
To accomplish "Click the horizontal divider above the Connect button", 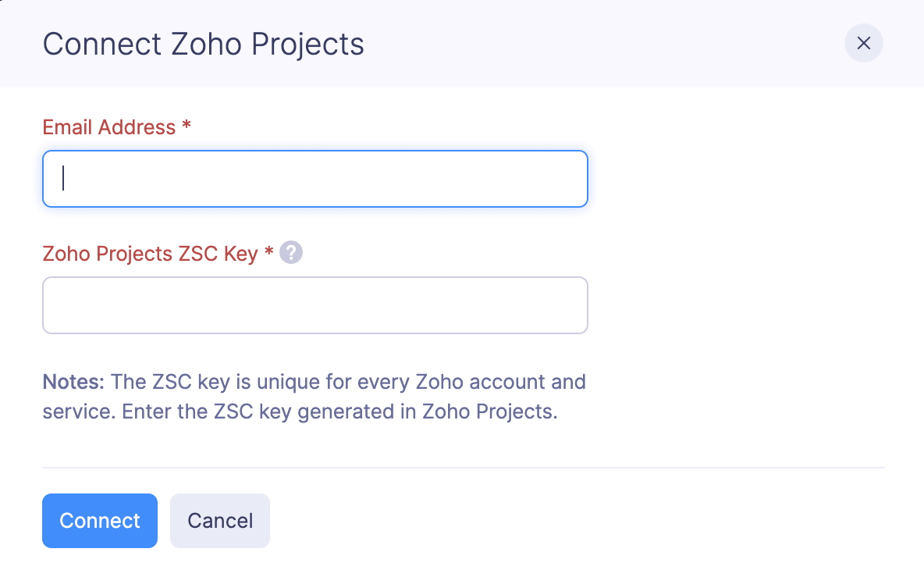I will coord(463,468).
